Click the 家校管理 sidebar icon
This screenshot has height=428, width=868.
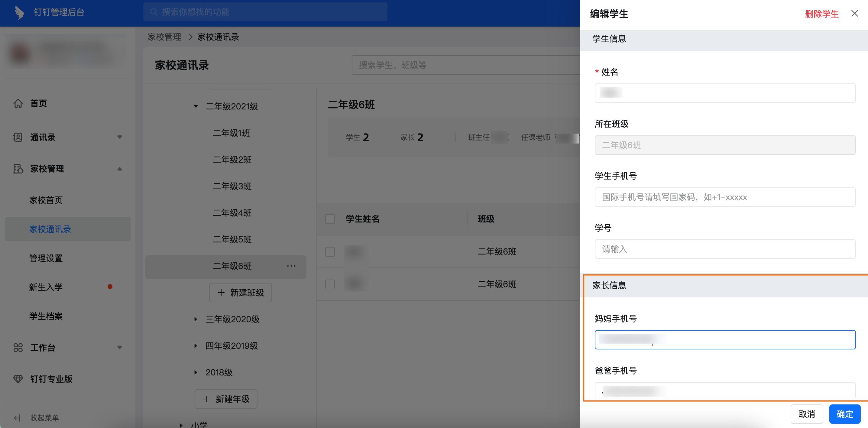(x=18, y=168)
